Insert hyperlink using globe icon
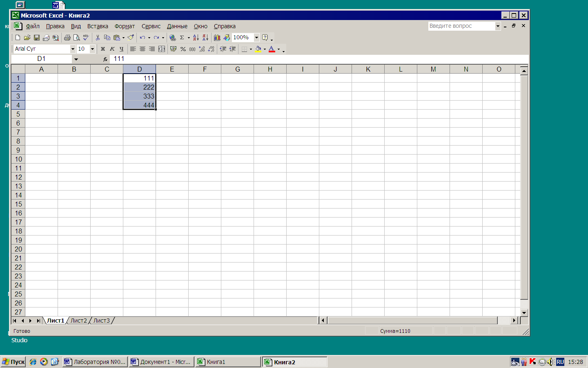This screenshot has height=368, width=588. tap(173, 38)
